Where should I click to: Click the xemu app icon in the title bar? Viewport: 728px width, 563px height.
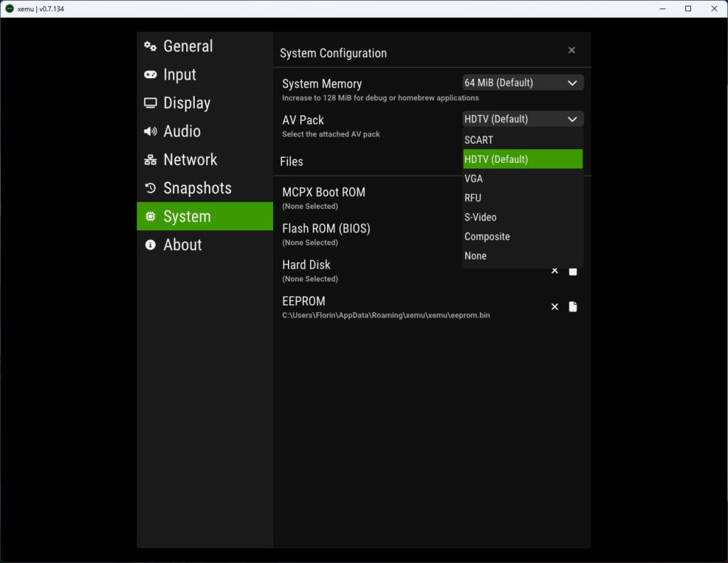pyautogui.click(x=9, y=9)
